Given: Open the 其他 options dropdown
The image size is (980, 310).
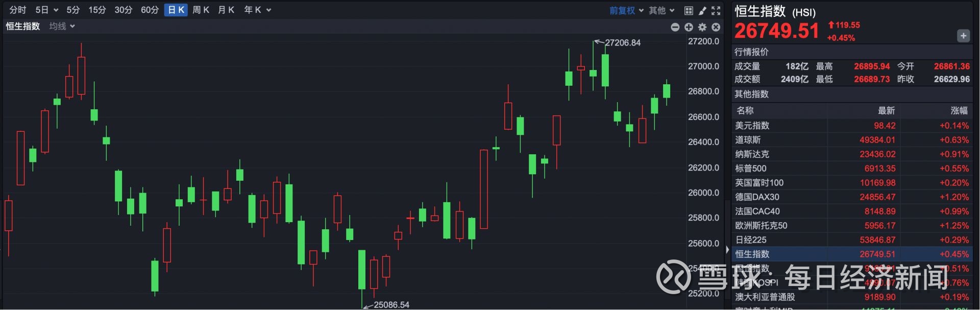Looking at the screenshot, I should [661, 10].
